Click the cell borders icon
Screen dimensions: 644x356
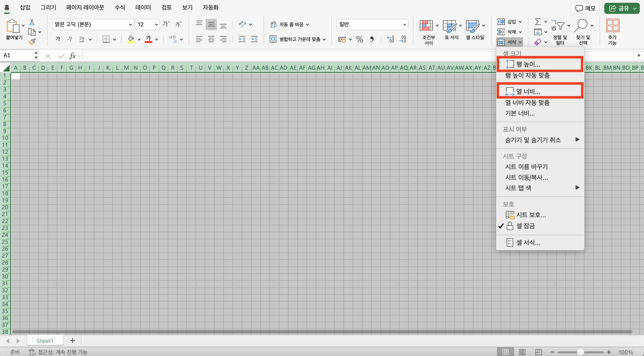106,39
